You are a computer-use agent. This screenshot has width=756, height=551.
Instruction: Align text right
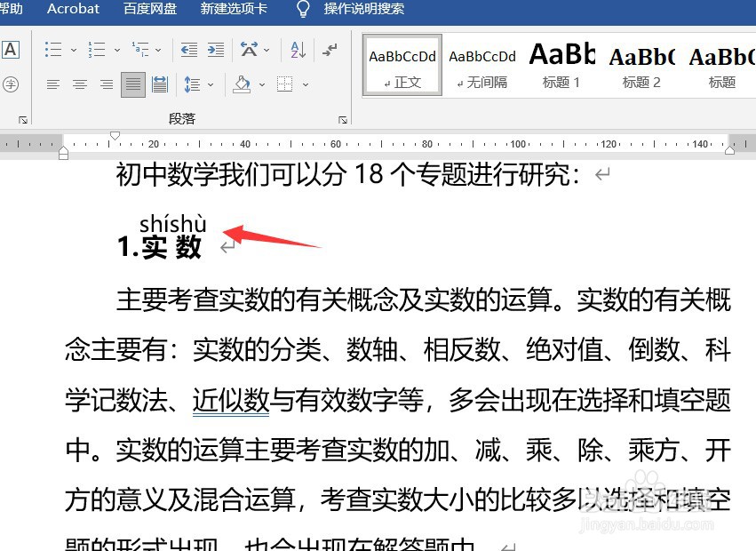[107, 85]
